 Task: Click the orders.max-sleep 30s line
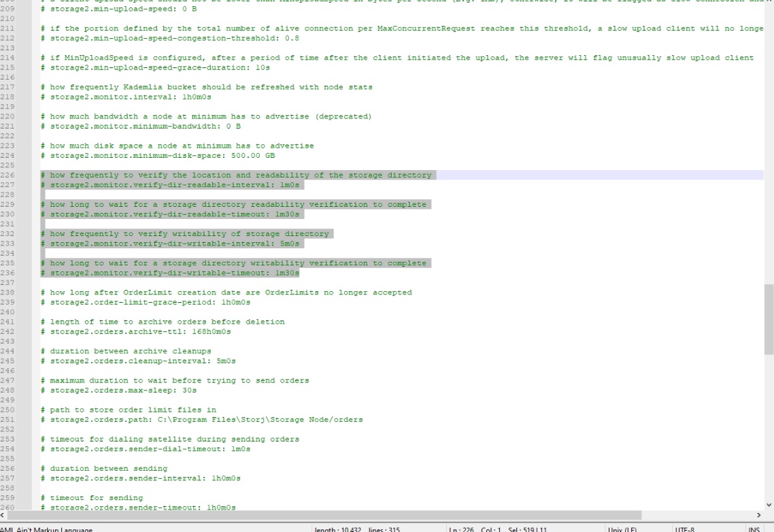118,390
